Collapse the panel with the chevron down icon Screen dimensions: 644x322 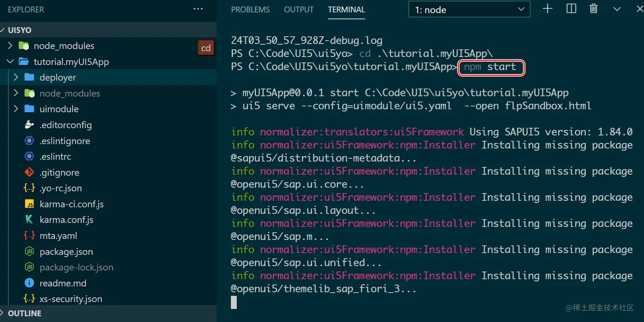[x=617, y=9]
